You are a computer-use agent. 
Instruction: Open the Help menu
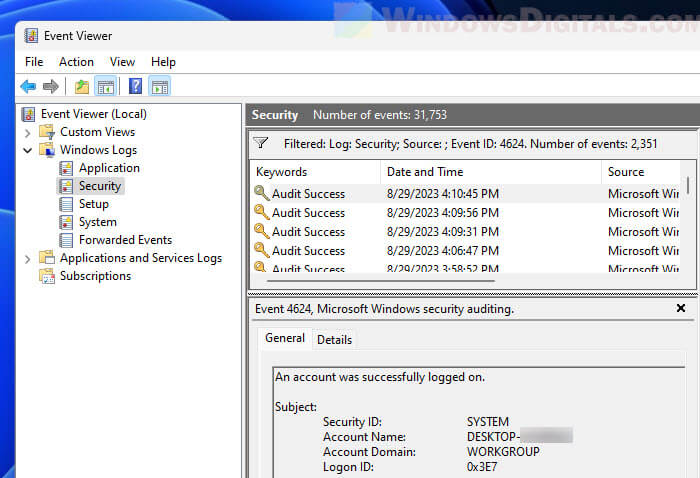(163, 62)
